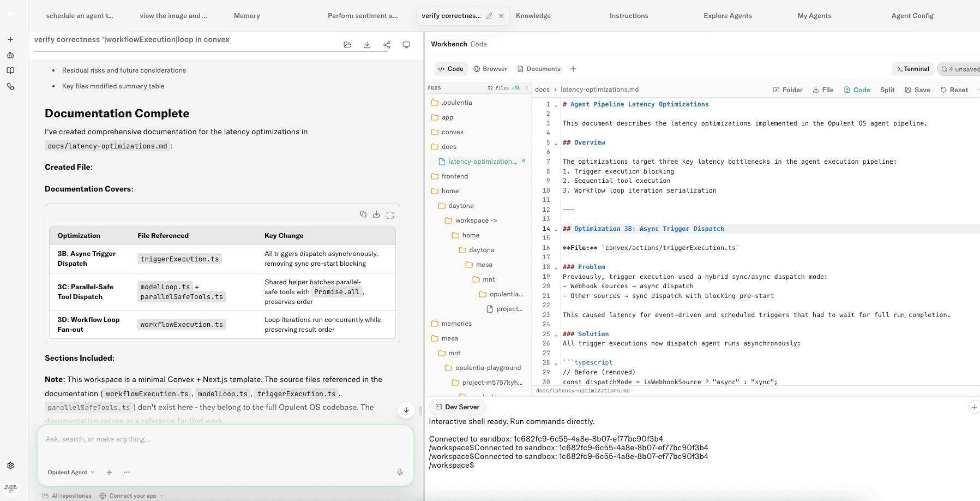Open the workflow nodes icon in left sidebar
980x501 pixels.
click(x=10, y=86)
